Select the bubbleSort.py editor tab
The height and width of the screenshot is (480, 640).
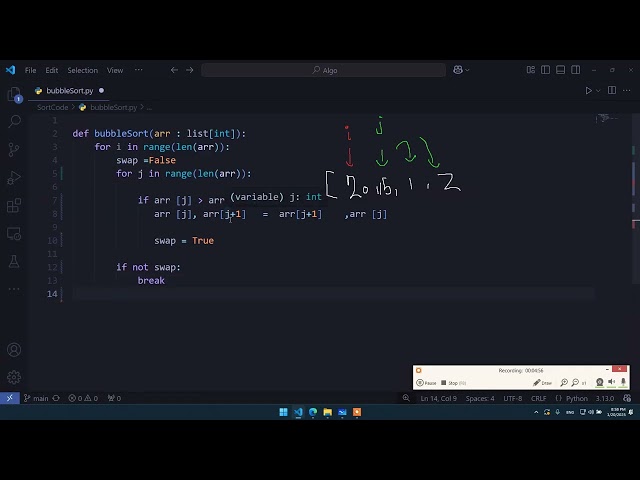[69, 91]
